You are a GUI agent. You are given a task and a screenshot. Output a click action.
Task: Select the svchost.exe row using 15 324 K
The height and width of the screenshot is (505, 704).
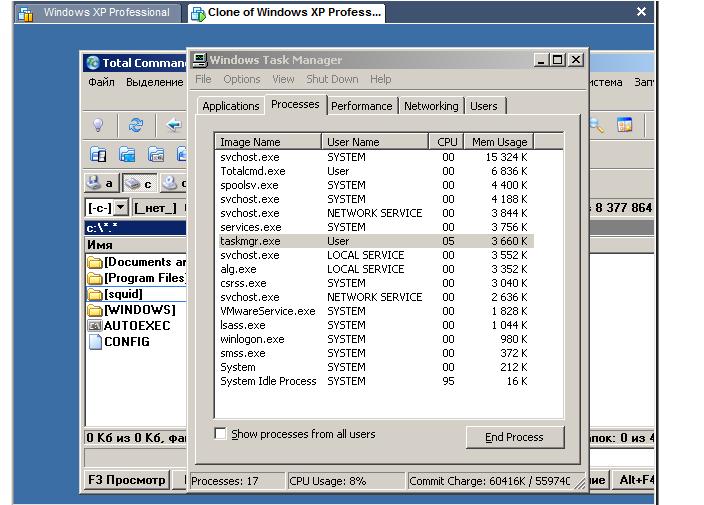pyautogui.click(x=375, y=157)
